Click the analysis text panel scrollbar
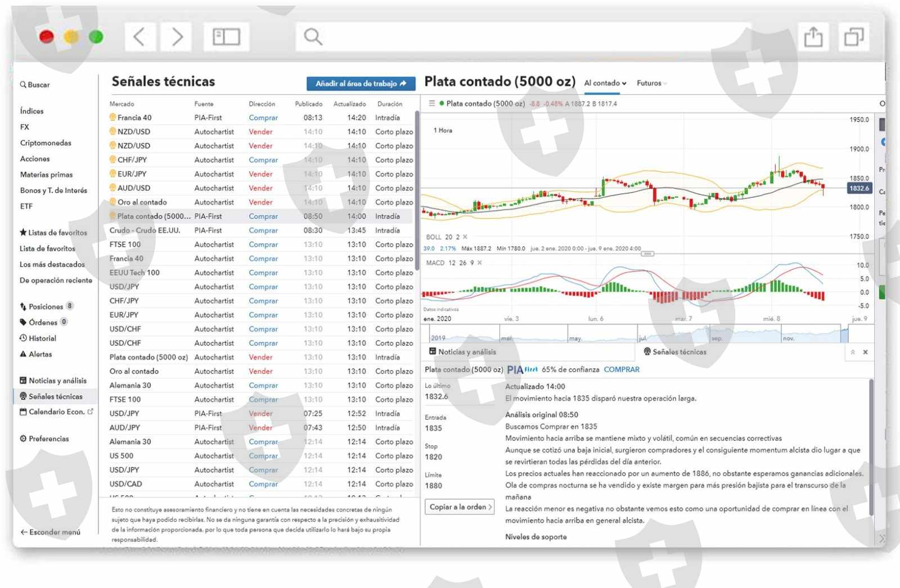The height and width of the screenshot is (588, 900). click(871, 447)
